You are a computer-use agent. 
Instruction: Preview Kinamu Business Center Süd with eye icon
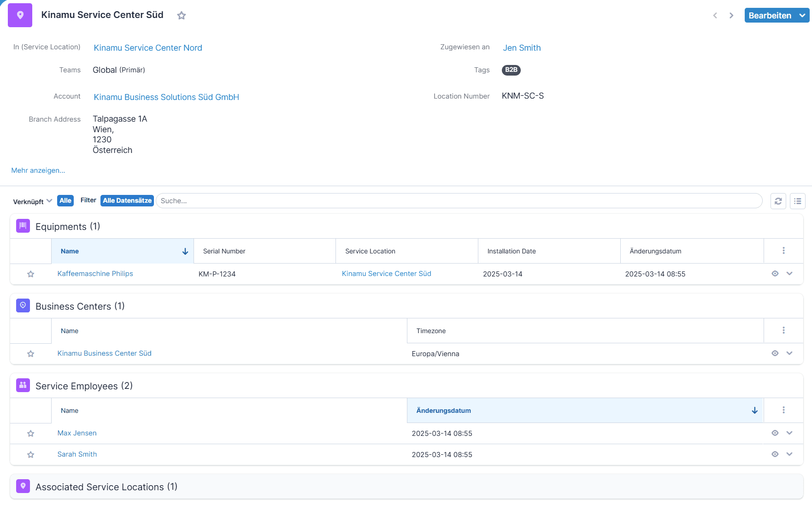tap(775, 353)
